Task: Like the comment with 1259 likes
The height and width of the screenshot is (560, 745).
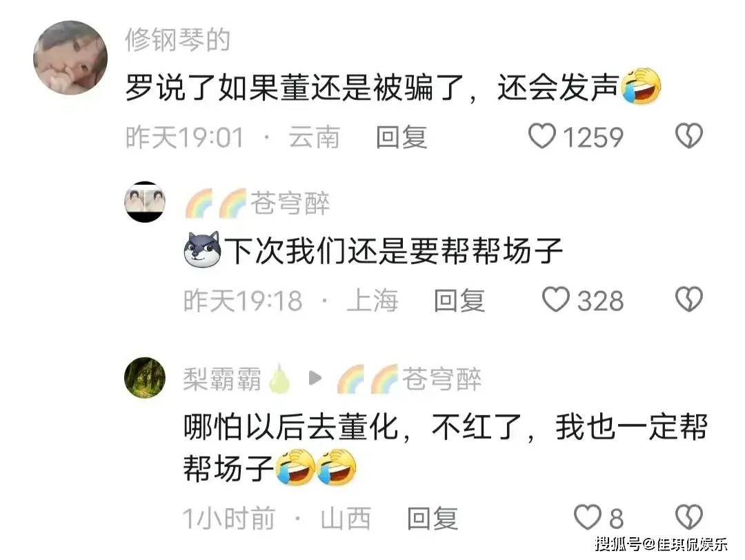Action: tap(542, 137)
